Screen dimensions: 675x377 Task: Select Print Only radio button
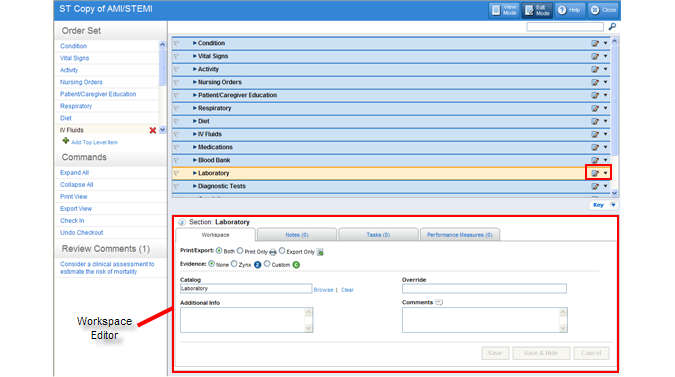240,251
